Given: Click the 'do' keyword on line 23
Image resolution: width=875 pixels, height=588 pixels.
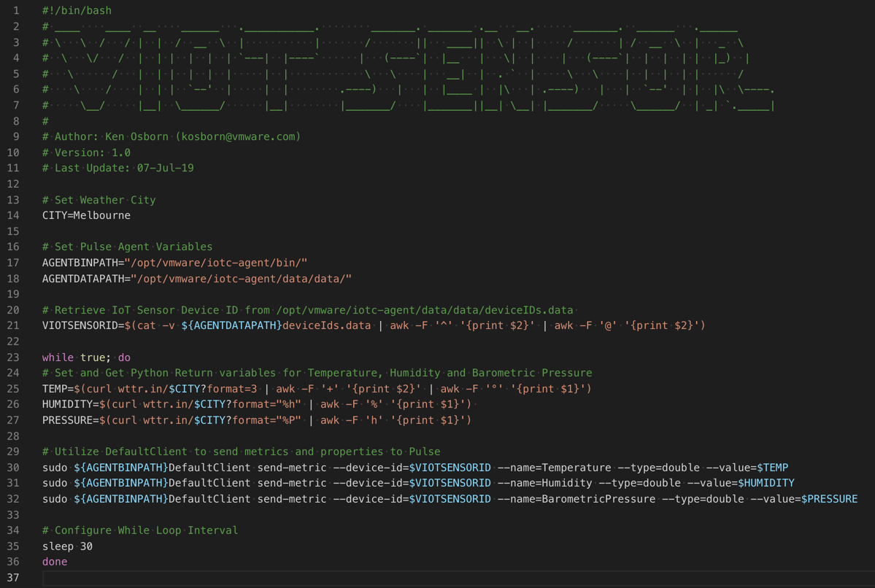Looking at the screenshot, I should click(x=125, y=357).
